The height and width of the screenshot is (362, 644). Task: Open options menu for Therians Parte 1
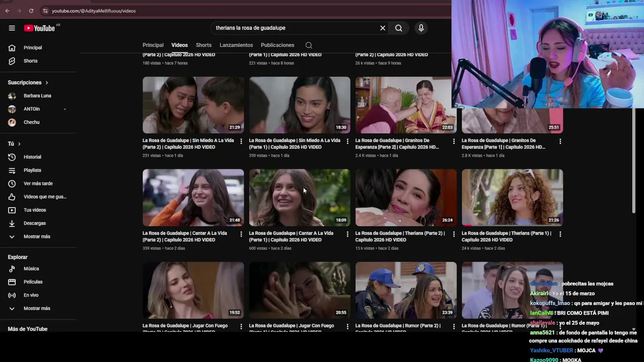point(560,234)
